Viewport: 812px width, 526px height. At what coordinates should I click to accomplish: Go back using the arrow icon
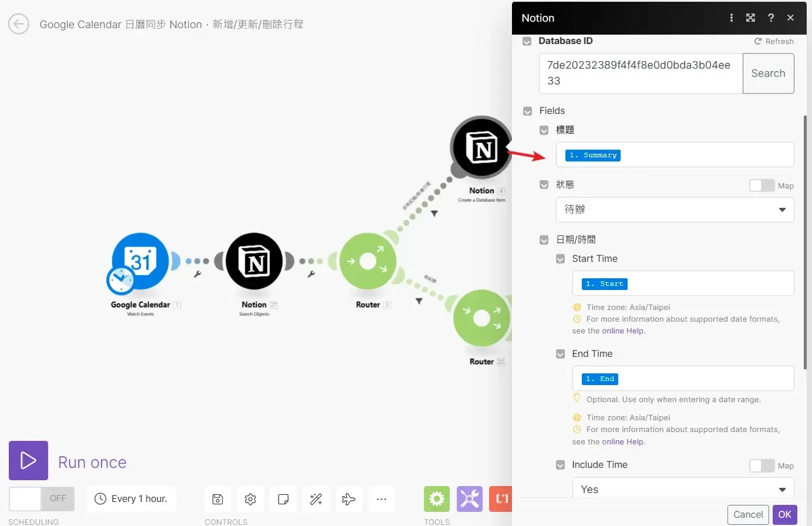[x=19, y=24]
